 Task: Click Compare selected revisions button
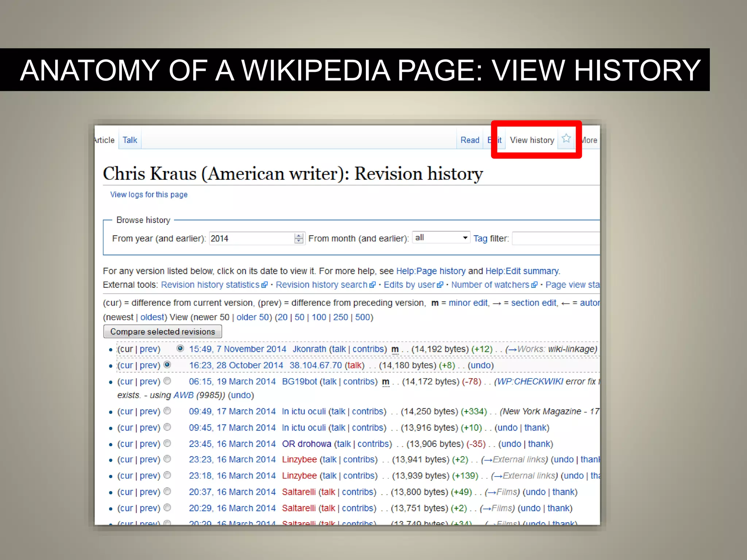[163, 331]
